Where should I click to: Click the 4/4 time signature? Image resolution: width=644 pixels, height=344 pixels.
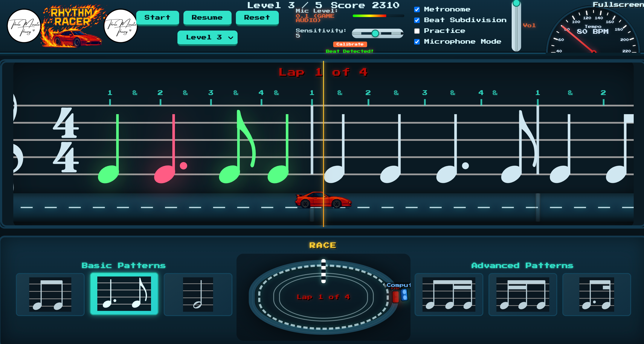66,140
